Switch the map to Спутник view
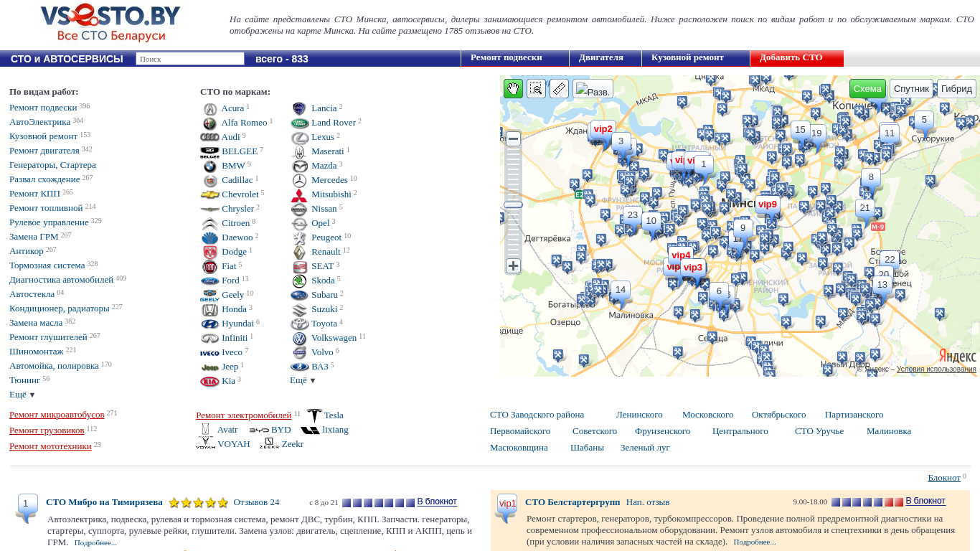The height and width of the screenshot is (551, 980). tap(911, 89)
